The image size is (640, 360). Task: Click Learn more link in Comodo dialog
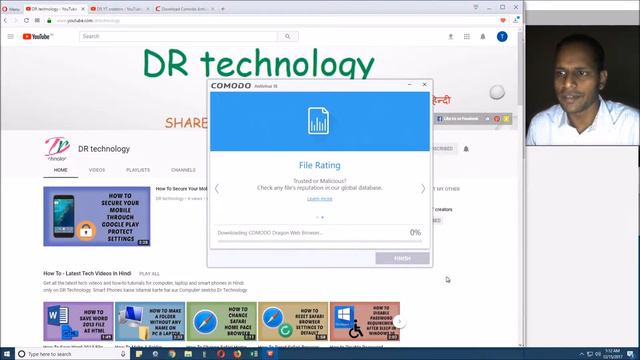320,199
